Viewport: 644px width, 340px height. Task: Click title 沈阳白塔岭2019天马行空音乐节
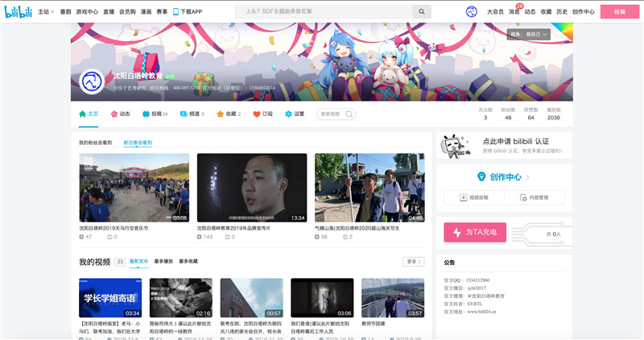pos(114,228)
